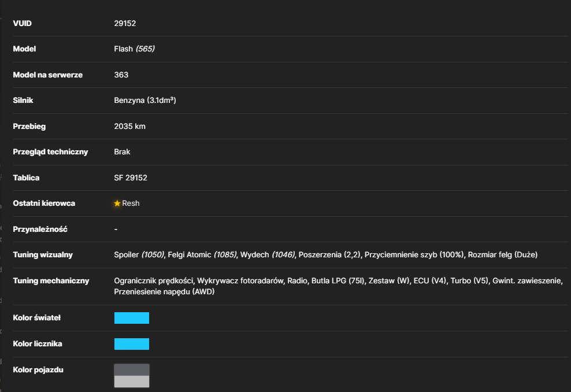Click the dark gray Kolor pojazdu swatch
571x392 pixels.
131,369
